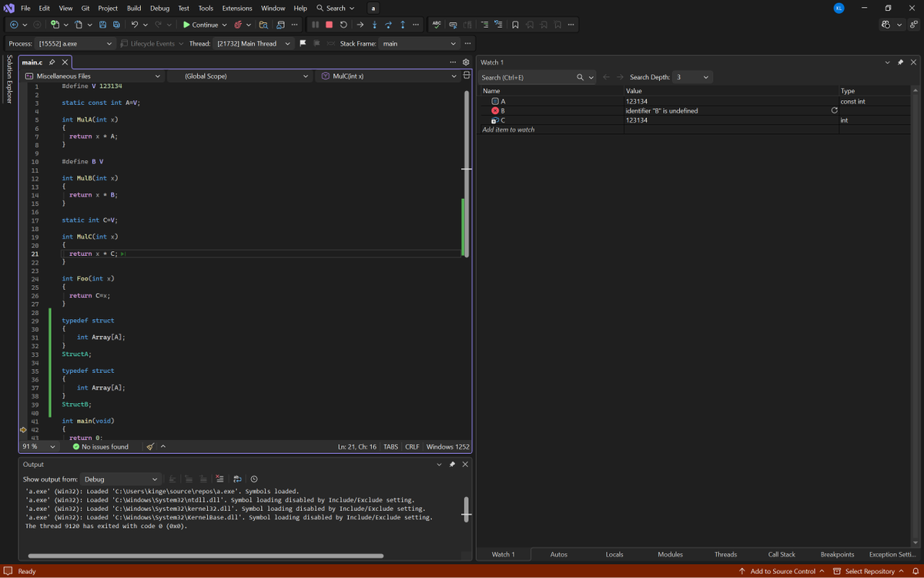924x578 pixels.
Task: Toggle output timestamps clock icon
Action: [x=254, y=479]
